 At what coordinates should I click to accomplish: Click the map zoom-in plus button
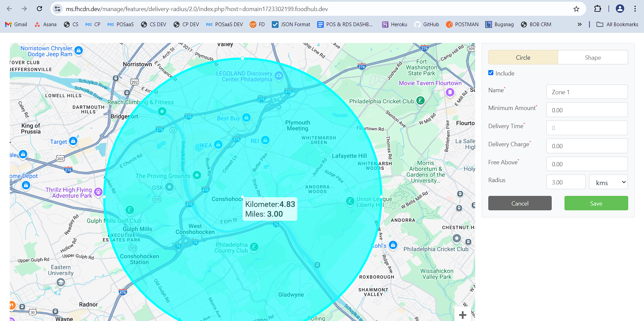462,315
